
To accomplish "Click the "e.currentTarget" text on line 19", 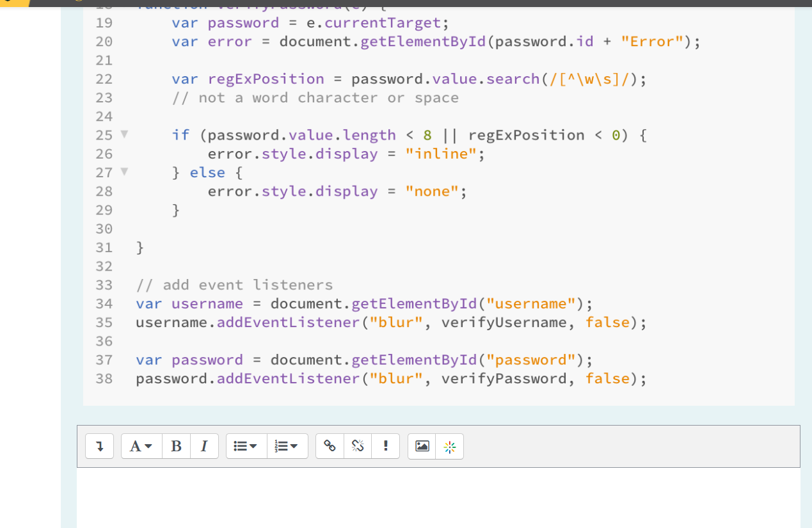I will point(373,23).
